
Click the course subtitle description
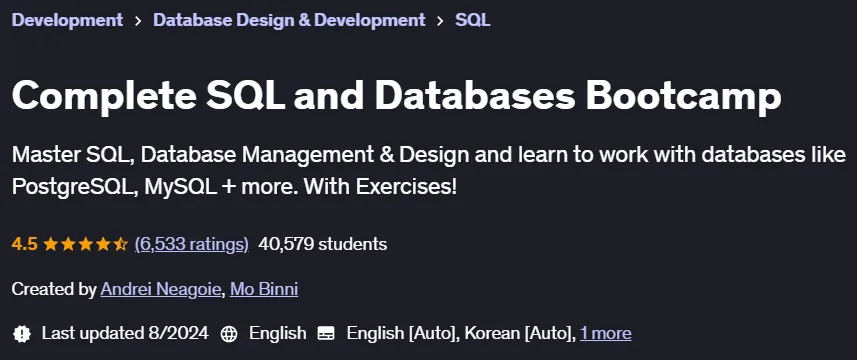[428, 171]
